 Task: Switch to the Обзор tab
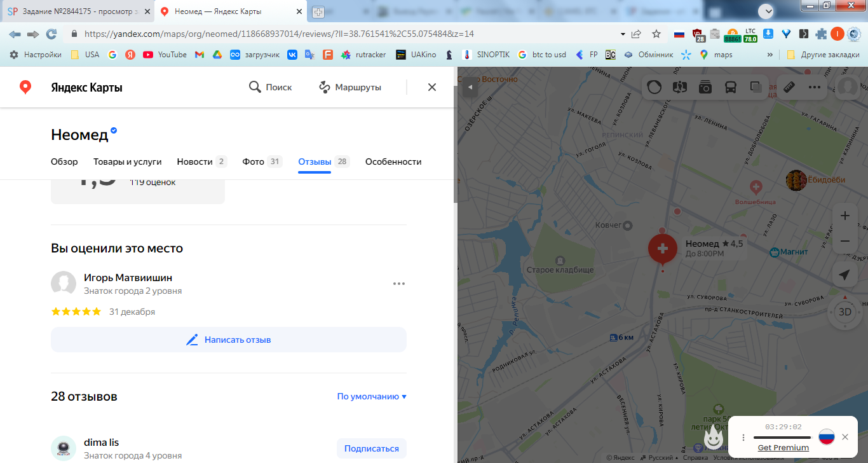pyautogui.click(x=64, y=162)
